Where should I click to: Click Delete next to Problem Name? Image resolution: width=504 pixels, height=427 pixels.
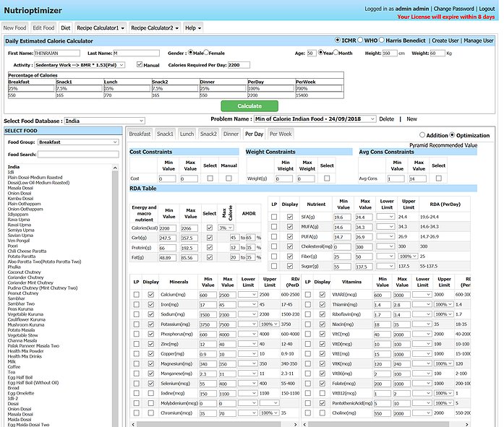click(387, 118)
